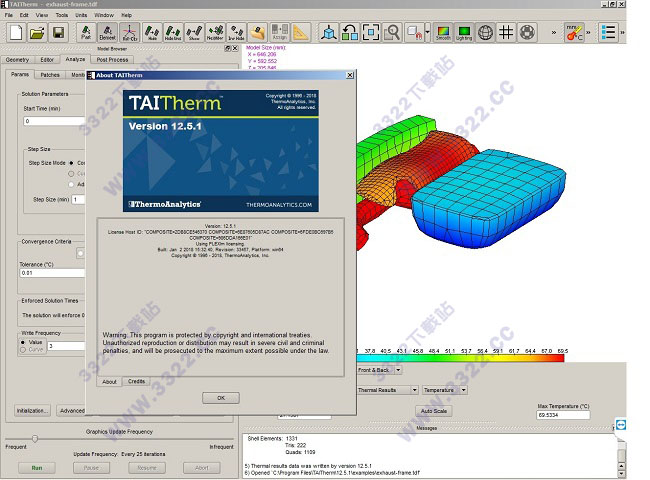Click the temperature color scale bar
The height and width of the screenshot is (480, 650).
(x=460, y=358)
